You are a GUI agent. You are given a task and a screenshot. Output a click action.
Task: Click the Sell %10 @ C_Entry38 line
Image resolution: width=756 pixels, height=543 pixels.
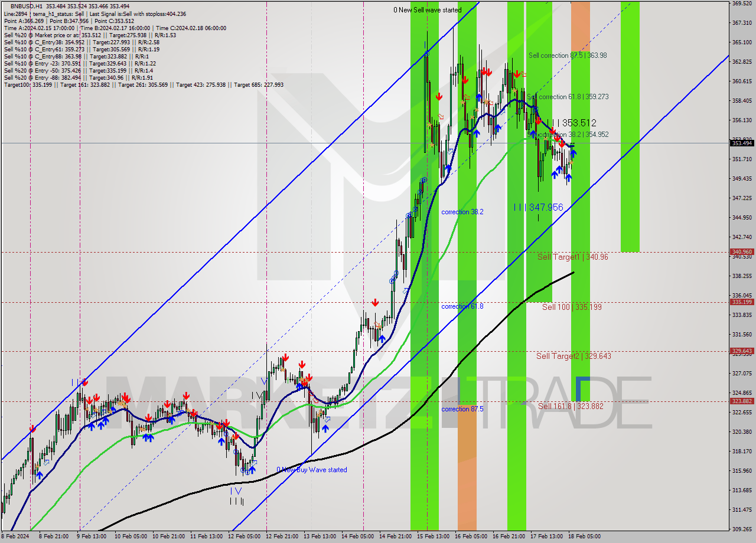[82, 42]
